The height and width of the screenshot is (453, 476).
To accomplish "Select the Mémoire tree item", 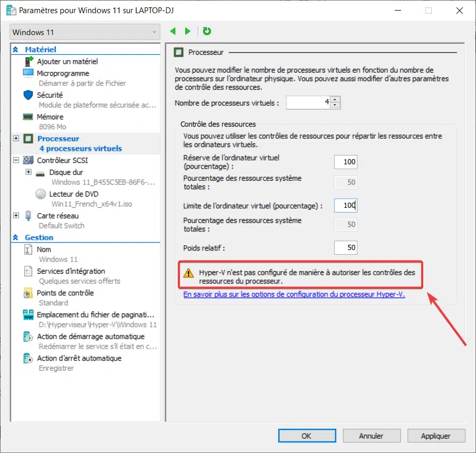I will coord(50,117).
